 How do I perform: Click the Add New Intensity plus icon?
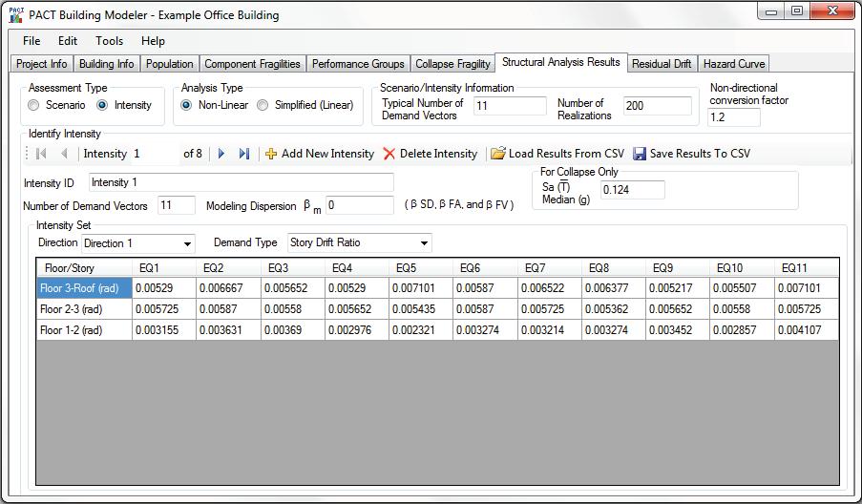[271, 154]
